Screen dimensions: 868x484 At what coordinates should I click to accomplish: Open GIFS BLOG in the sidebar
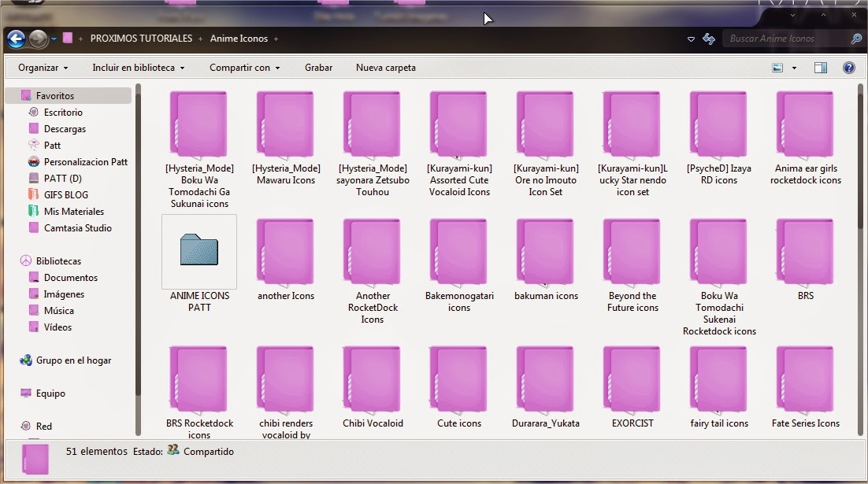coord(66,194)
